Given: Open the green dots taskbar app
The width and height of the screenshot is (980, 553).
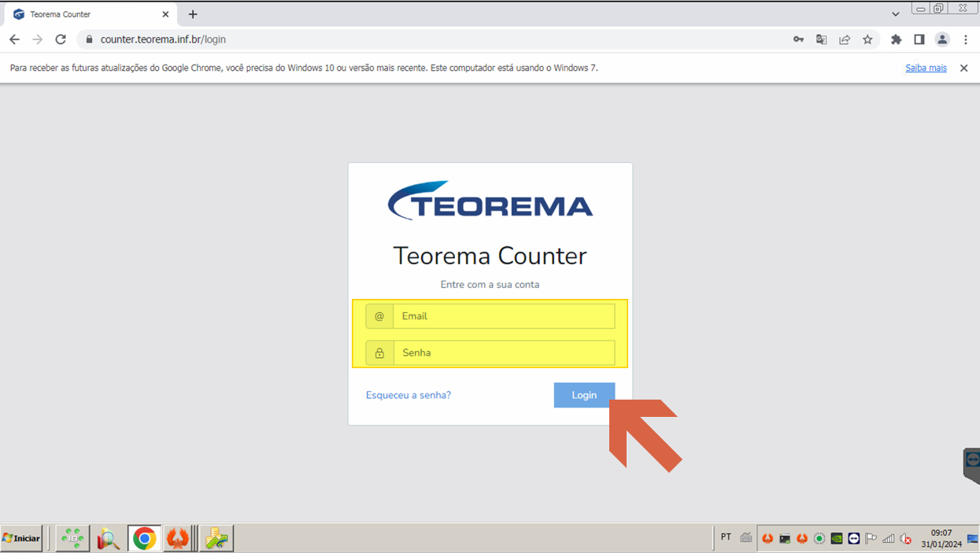Looking at the screenshot, I should [x=73, y=539].
